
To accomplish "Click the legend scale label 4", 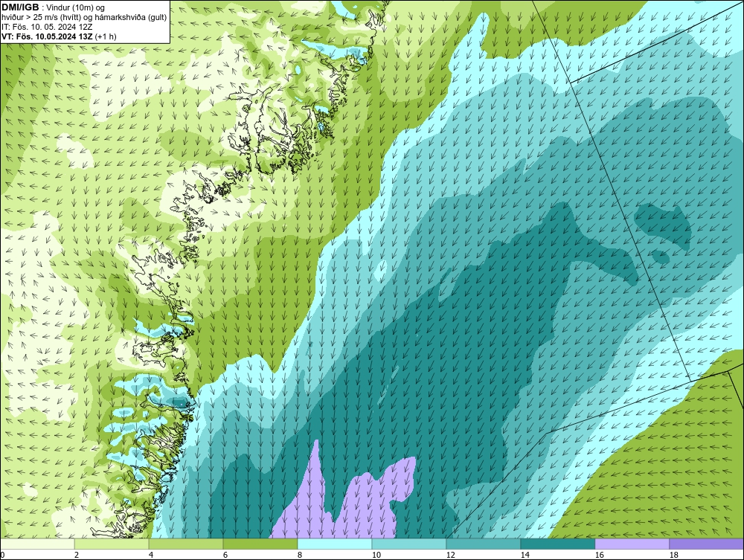I will coord(151,555).
